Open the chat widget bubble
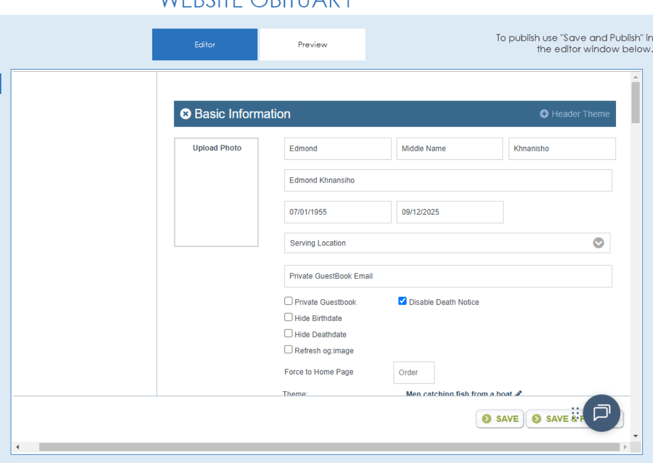This screenshot has width=653, height=463. click(x=601, y=412)
